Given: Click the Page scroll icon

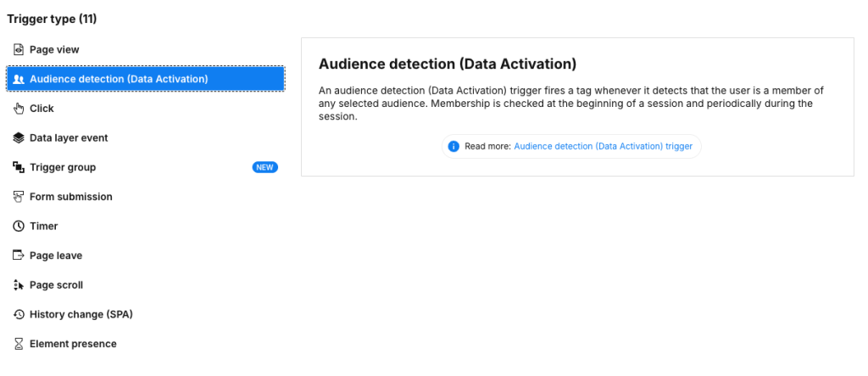Looking at the screenshot, I should (19, 285).
